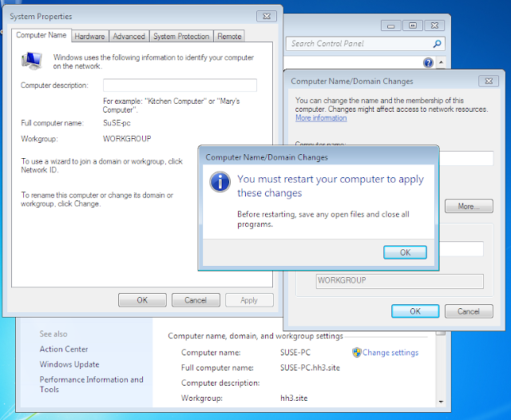Image resolution: width=511 pixels, height=420 pixels.
Task: Click the WORKGROUP value in System Properties
Action: click(x=127, y=139)
